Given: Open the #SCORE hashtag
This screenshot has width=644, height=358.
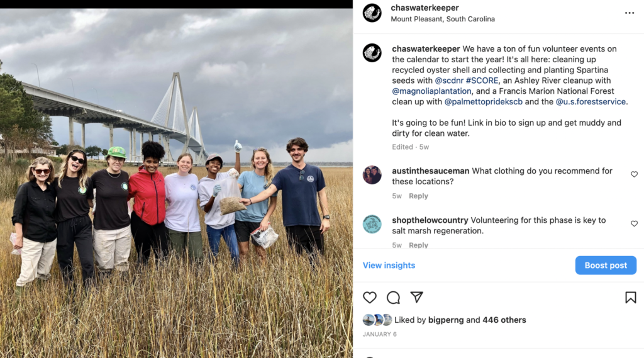Looking at the screenshot, I should pyautogui.click(x=482, y=81).
